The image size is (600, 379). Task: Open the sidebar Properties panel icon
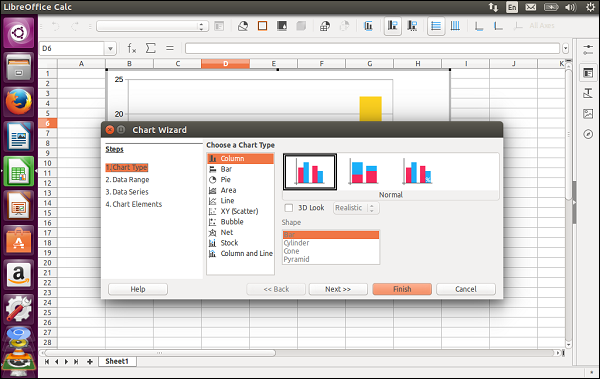tap(588, 73)
